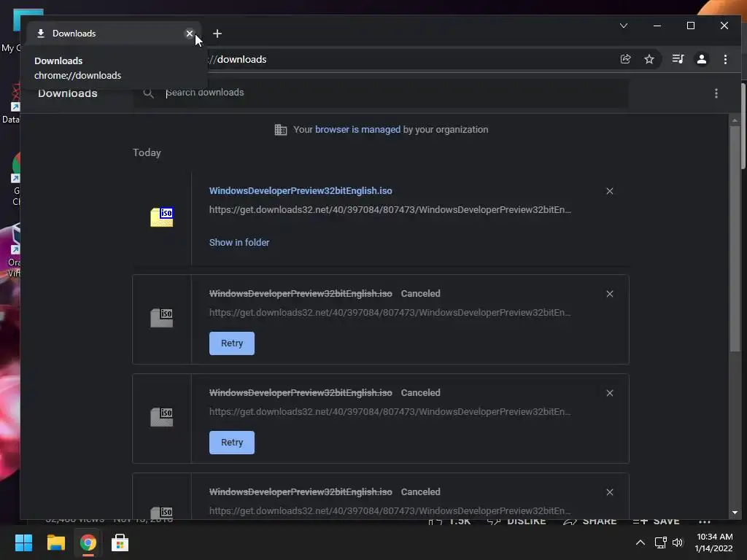This screenshot has height=560, width=747.
Task: Click 'Show in folder' link
Action: 239,242
